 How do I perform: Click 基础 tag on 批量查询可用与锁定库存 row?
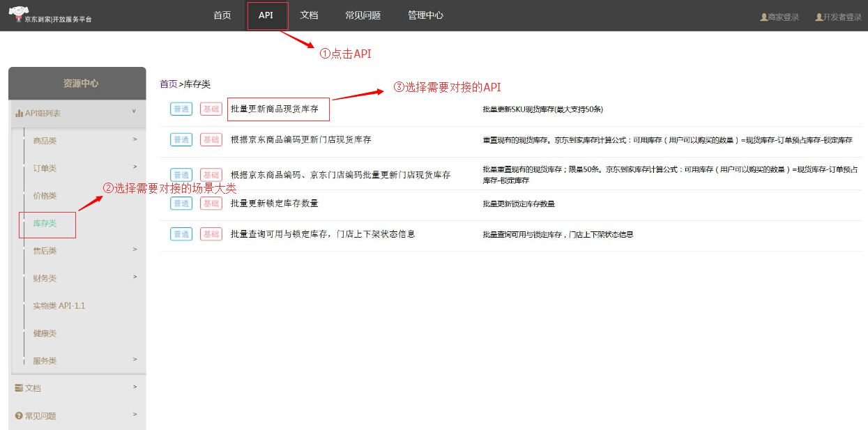(211, 234)
